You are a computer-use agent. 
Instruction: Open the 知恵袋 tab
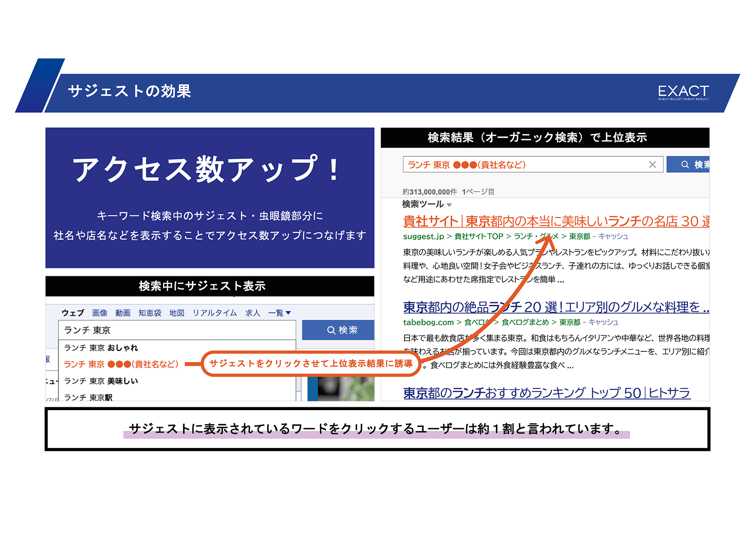point(150,313)
